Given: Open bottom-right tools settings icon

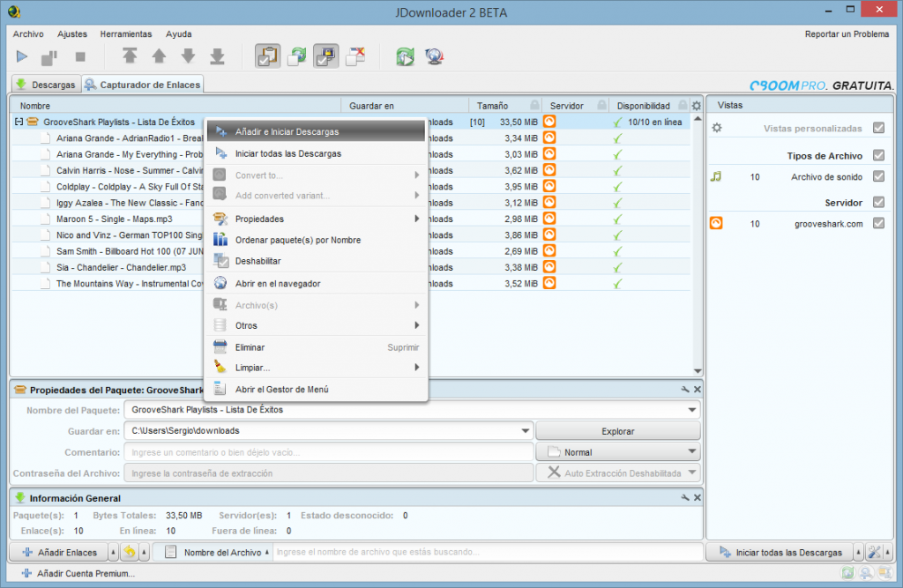Looking at the screenshot, I should coord(874,552).
